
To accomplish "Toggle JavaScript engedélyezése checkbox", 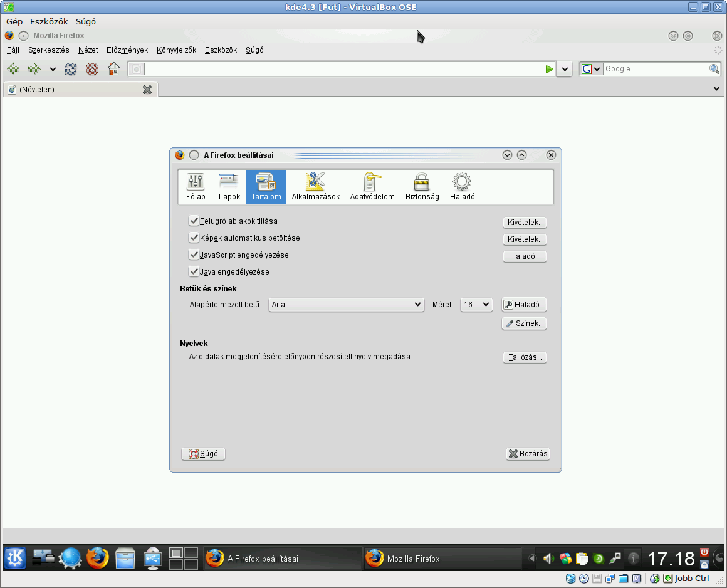I will click(194, 255).
